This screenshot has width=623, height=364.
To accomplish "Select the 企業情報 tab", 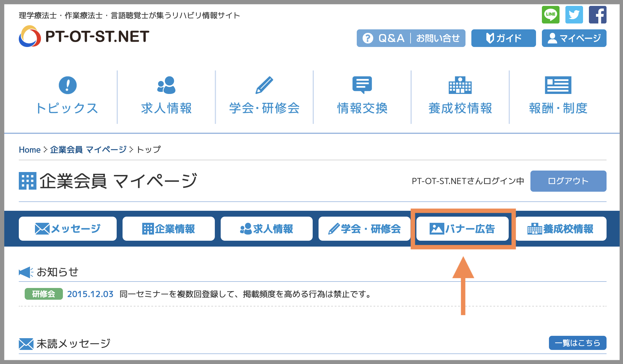I will point(168,229).
